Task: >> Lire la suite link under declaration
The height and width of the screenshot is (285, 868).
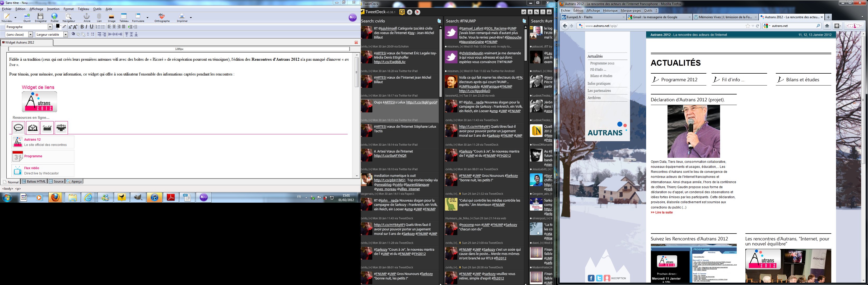Action: [661, 212]
